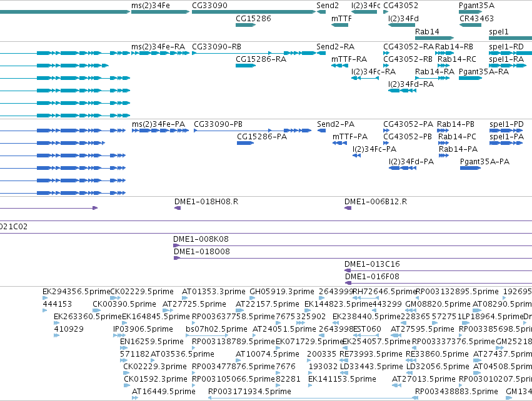Click transcript label l(2)34Fd-RA
This screenshot has height=401, width=532.
click(411, 84)
